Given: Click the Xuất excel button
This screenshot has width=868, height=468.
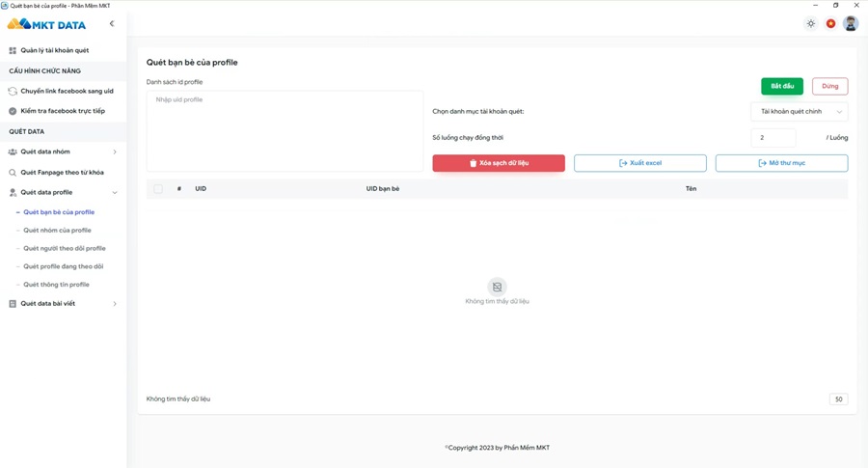Looking at the screenshot, I should pos(639,163).
